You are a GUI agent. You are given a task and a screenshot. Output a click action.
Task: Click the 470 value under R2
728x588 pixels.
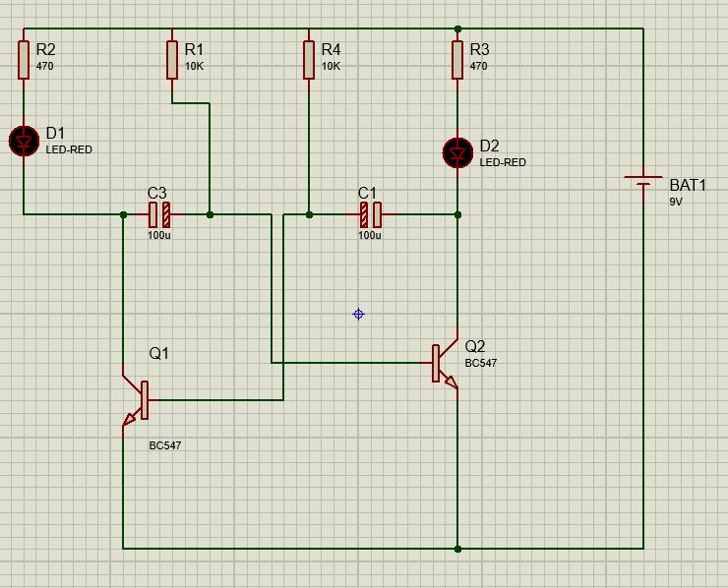[44, 66]
